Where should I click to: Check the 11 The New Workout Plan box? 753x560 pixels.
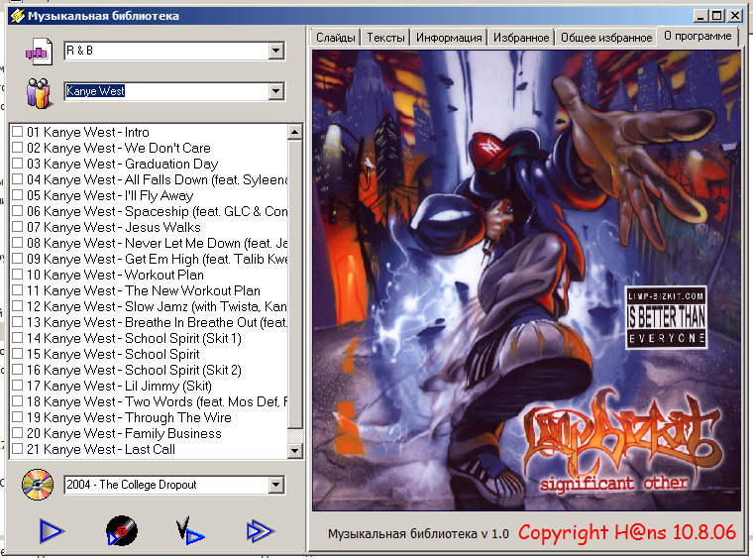17,290
